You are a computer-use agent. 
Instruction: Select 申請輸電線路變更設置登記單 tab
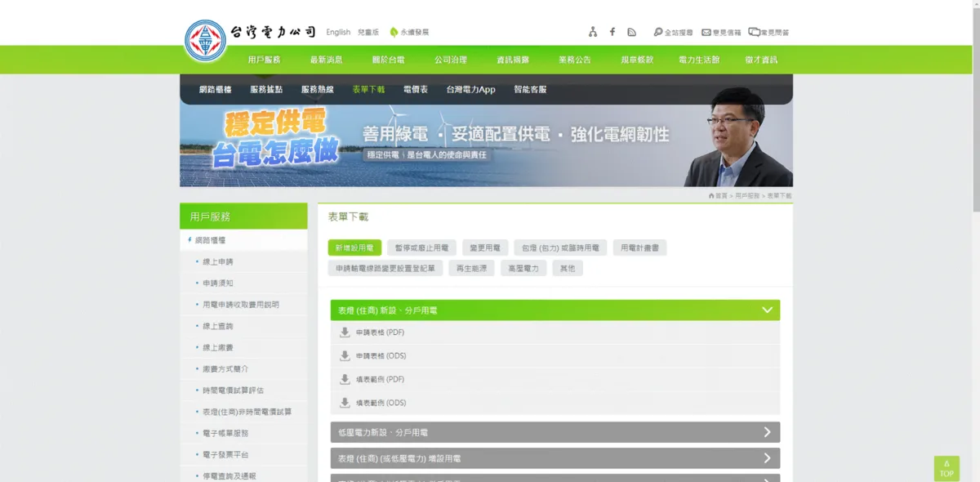[x=386, y=268]
